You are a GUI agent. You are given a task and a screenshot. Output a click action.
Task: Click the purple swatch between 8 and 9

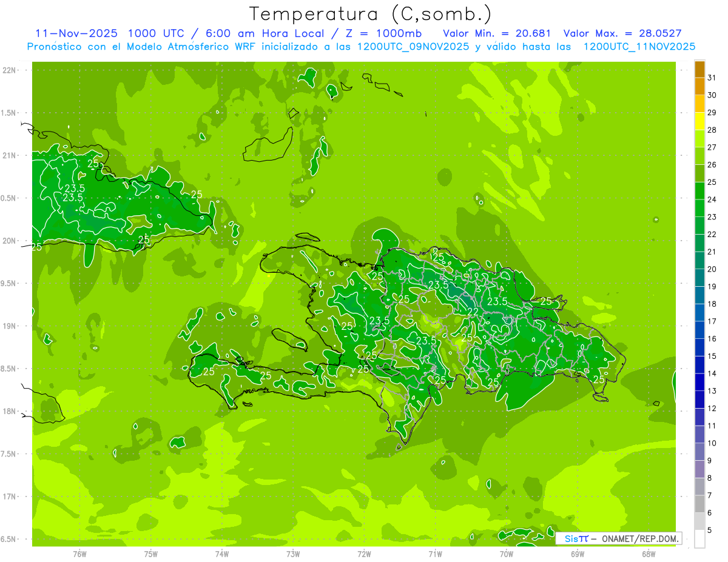click(x=699, y=470)
